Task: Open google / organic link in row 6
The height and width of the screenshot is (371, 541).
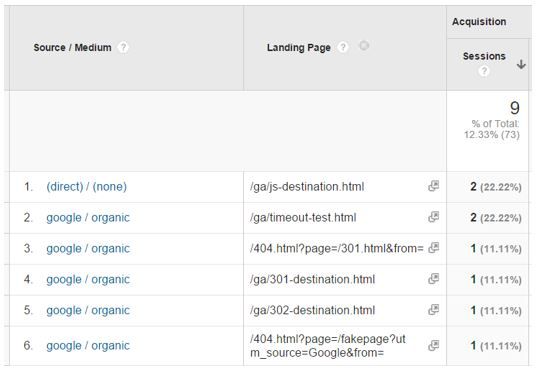Action: click(x=88, y=346)
